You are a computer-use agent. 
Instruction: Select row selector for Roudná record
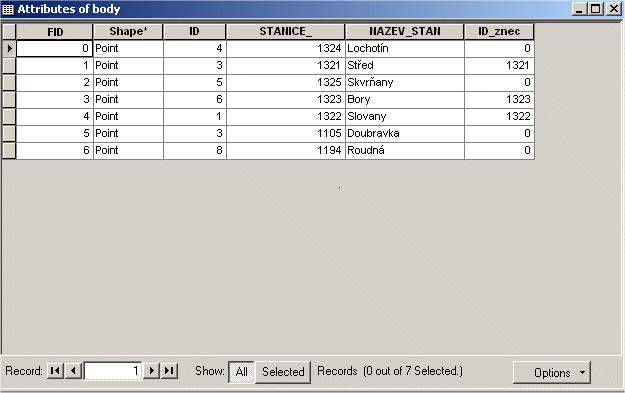click(x=9, y=151)
